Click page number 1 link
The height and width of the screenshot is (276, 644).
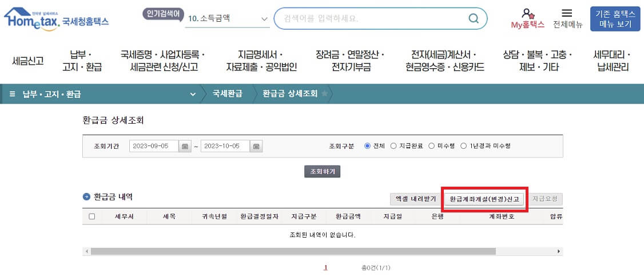pyautogui.click(x=325, y=267)
